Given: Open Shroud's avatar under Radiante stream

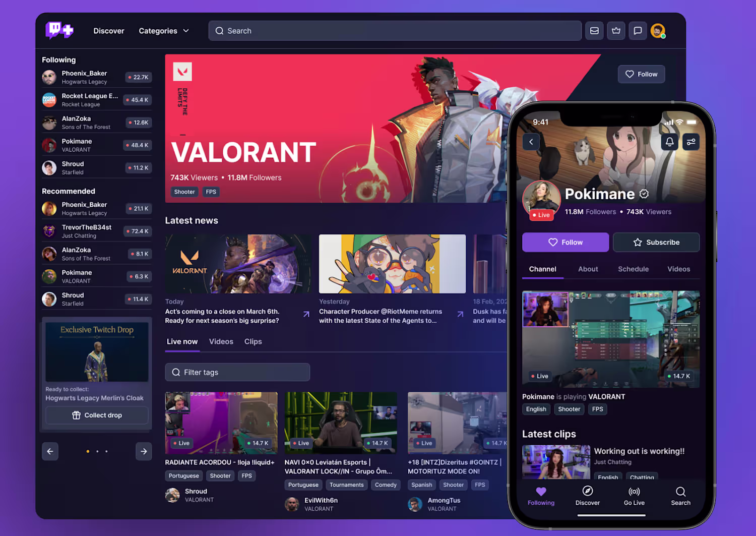Looking at the screenshot, I should tap(172, 495).
